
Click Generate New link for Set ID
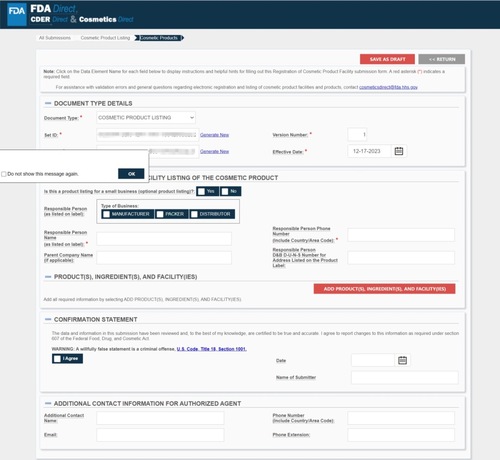tap(214, 135)
